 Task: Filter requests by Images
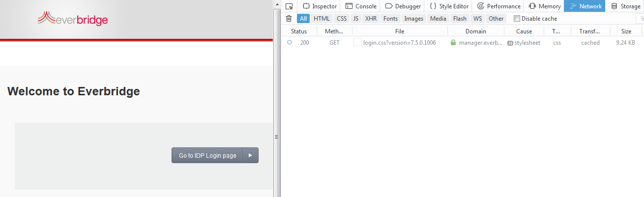point(413,19)
